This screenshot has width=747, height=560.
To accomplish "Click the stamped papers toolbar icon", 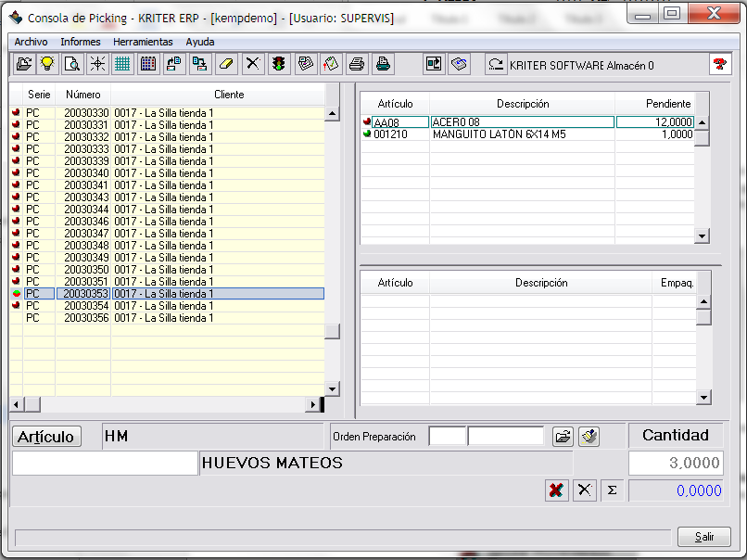I will (305, 64).
